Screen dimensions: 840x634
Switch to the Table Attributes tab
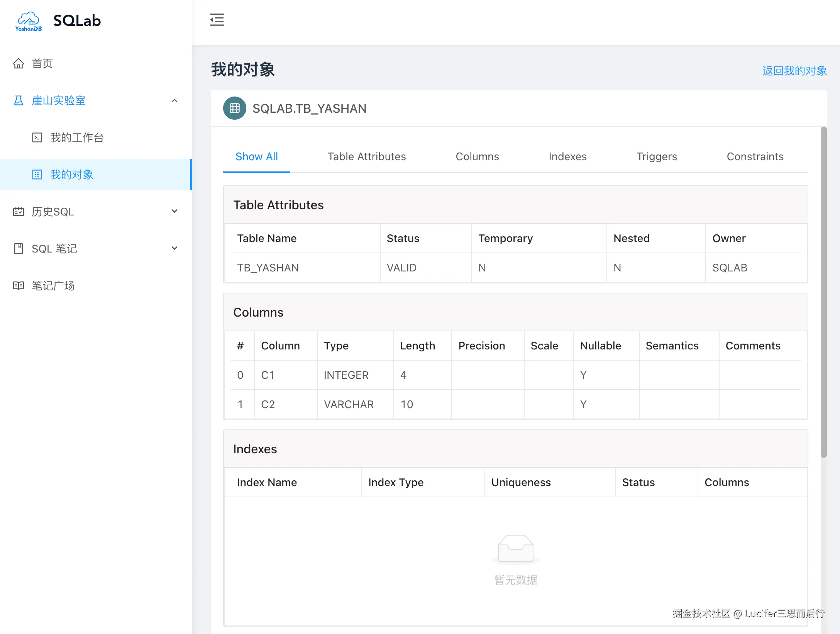pos(366,156)
